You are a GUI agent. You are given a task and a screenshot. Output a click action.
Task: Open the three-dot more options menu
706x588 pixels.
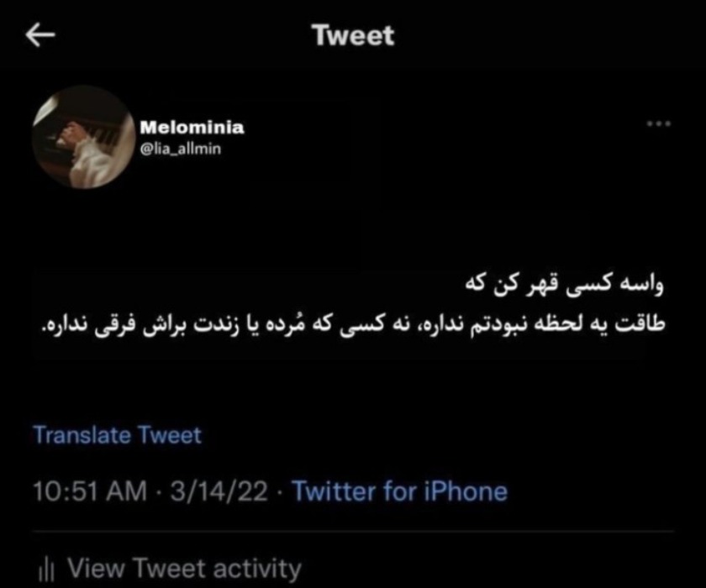point(659,123)
